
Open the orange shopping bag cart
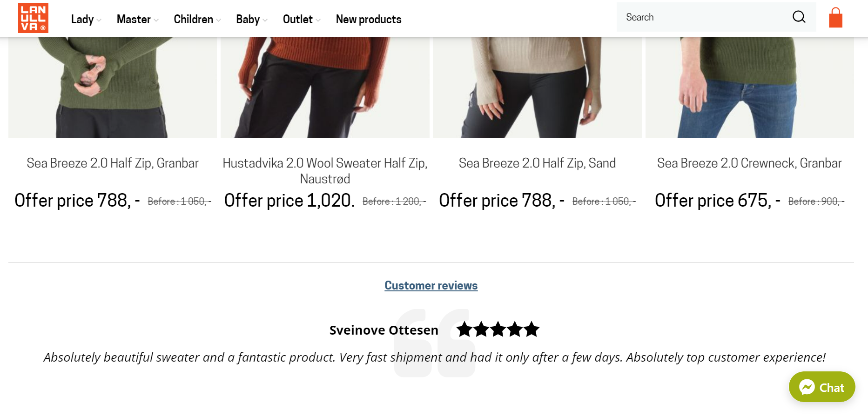(x=835, y=18)
